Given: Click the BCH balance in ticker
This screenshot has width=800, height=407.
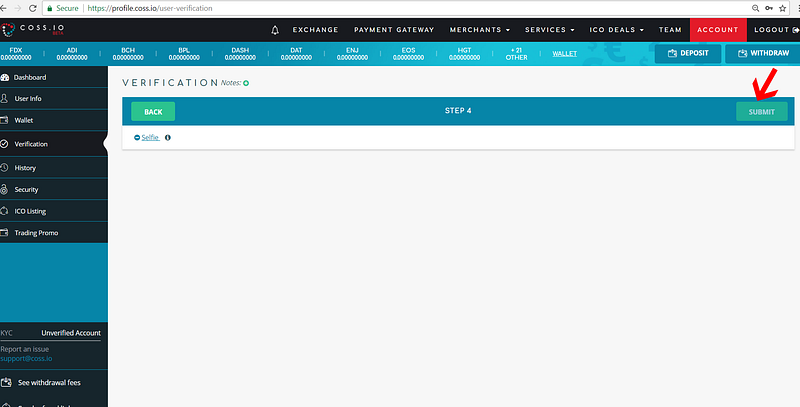Looking at the screenshot, I should [x=128, y=54].
